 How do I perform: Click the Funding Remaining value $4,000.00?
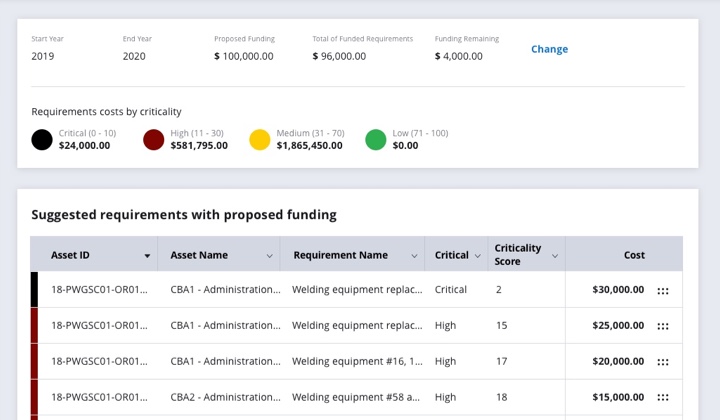[x=458, y=56]
